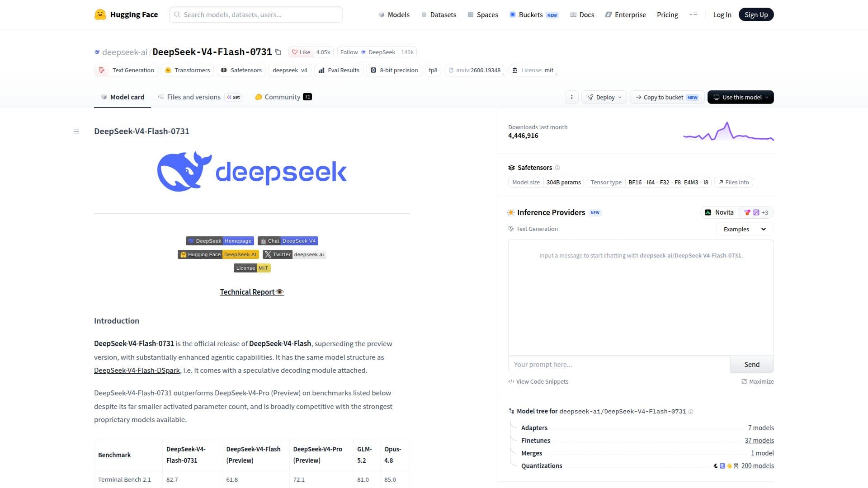The width and height of the screenshot is (868, 488).
Task: Click Model tree info circle icon
Action: pyautogui.click(x=691, y=412)
